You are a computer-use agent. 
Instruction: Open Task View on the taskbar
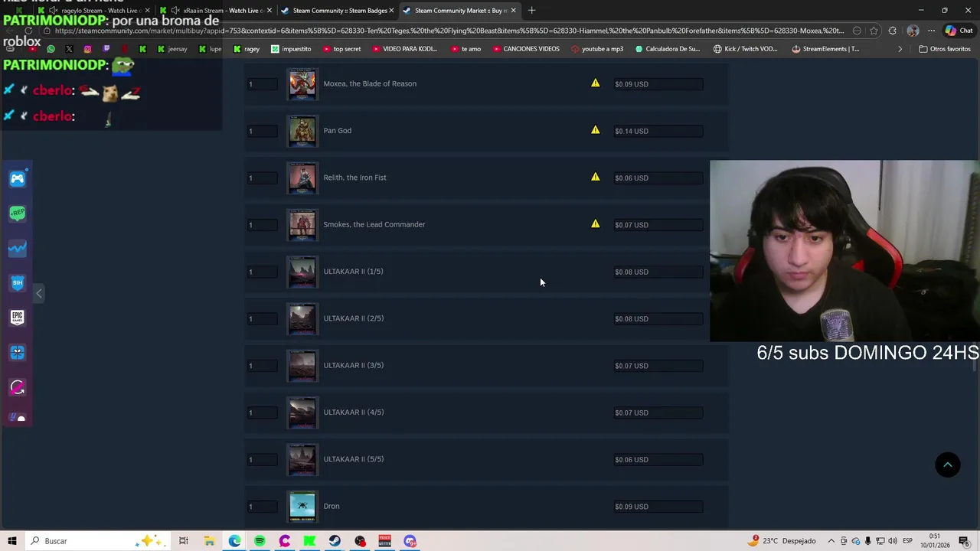(x=184, y=541)
